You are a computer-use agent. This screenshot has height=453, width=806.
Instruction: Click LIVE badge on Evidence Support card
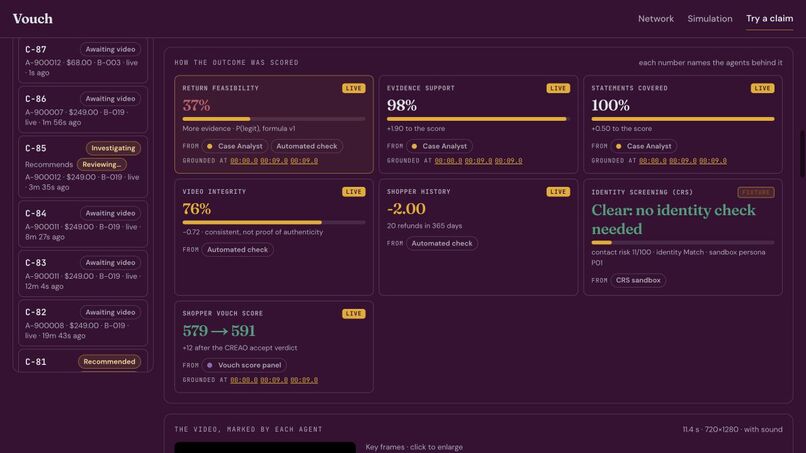558,88
